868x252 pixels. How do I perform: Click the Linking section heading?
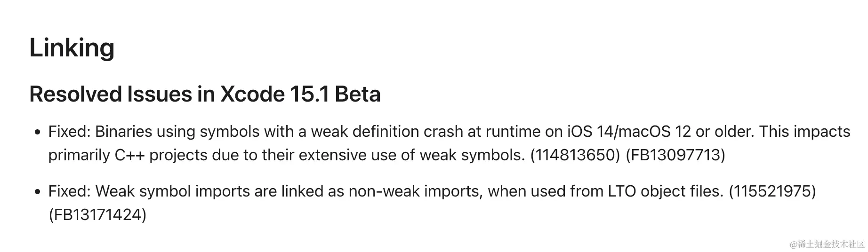tap(72, 48)
